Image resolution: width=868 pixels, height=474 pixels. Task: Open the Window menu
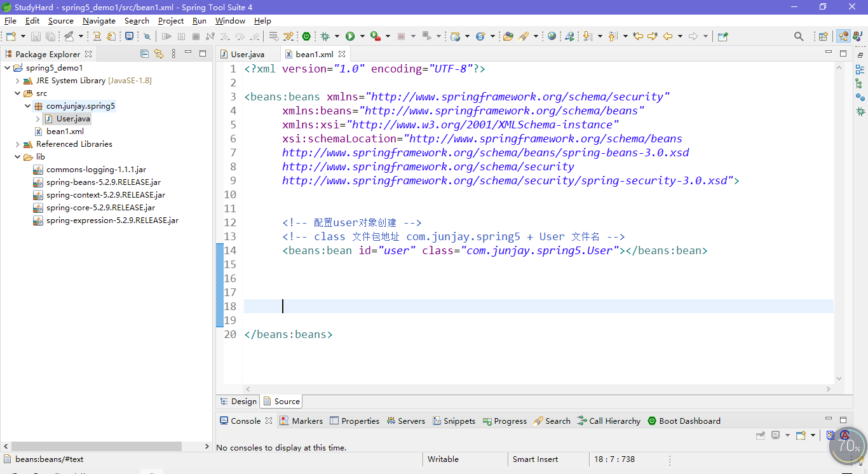tap(230, 20)
